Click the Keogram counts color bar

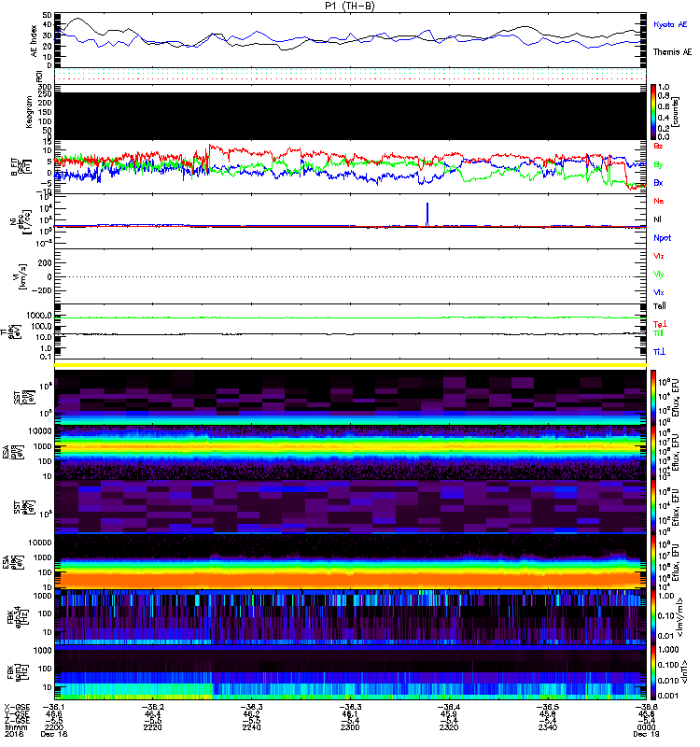tap(654, 110)
